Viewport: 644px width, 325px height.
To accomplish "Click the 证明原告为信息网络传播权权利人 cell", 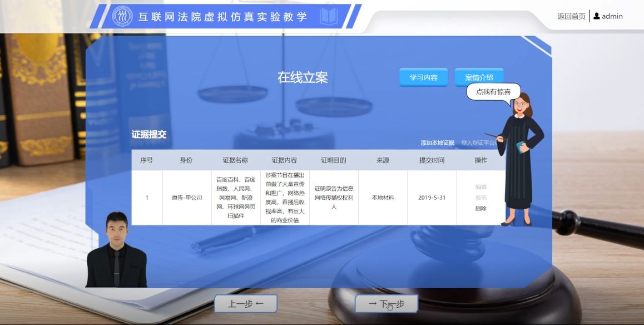I will [334, 198].
